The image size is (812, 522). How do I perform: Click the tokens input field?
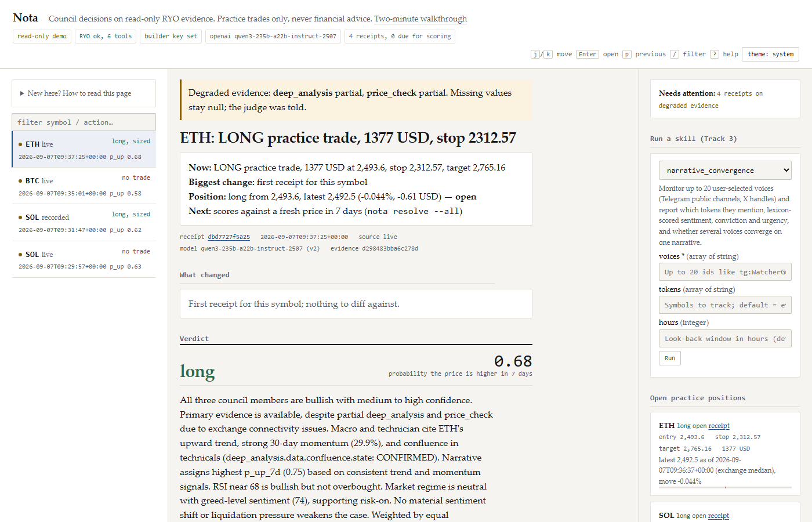tap(725, 305)
